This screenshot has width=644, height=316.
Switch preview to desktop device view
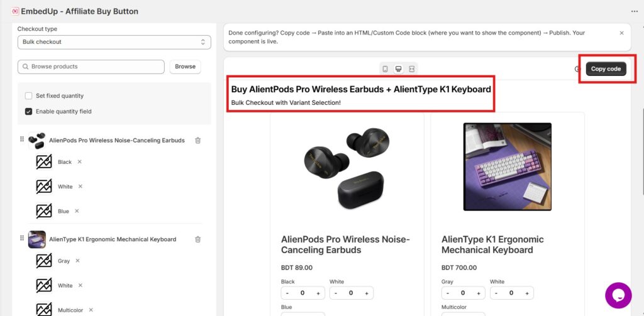click(x=398, y=69)
